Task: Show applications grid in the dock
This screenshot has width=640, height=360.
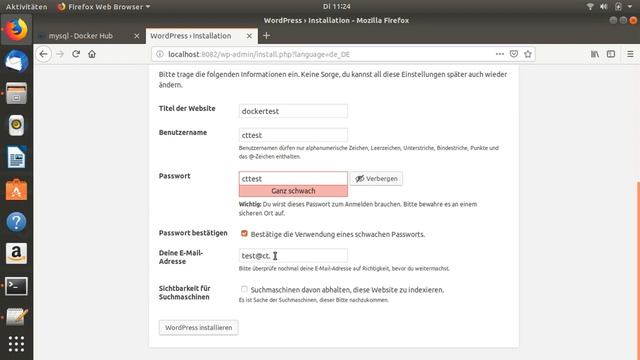Action: (16, 344)
